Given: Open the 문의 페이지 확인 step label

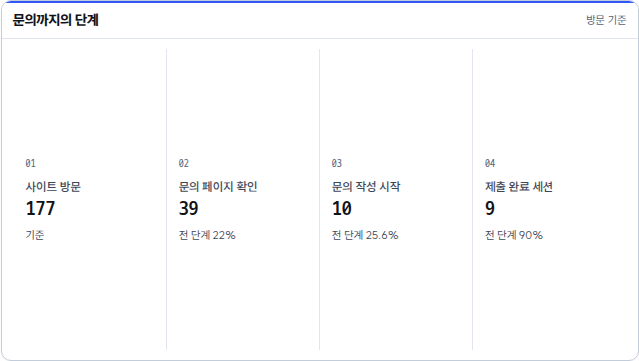Looking at the screenshot, I should pyautogui.click(x=218, y=187).
